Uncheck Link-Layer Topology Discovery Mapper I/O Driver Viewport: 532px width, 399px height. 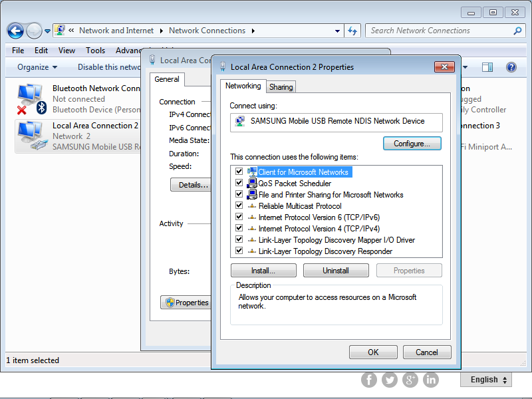pos(239,239)
